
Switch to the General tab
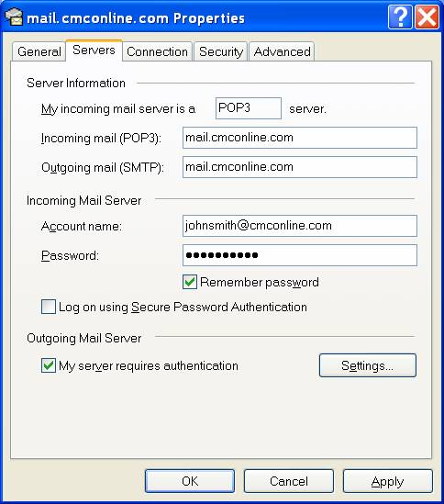39,51
